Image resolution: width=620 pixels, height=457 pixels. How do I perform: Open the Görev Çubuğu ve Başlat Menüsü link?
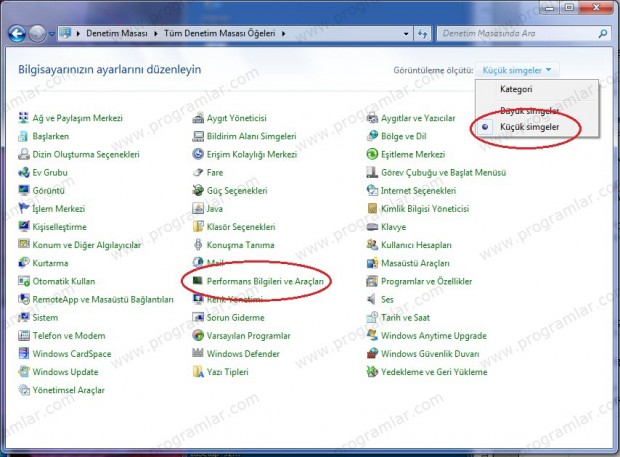pos(443,172)
